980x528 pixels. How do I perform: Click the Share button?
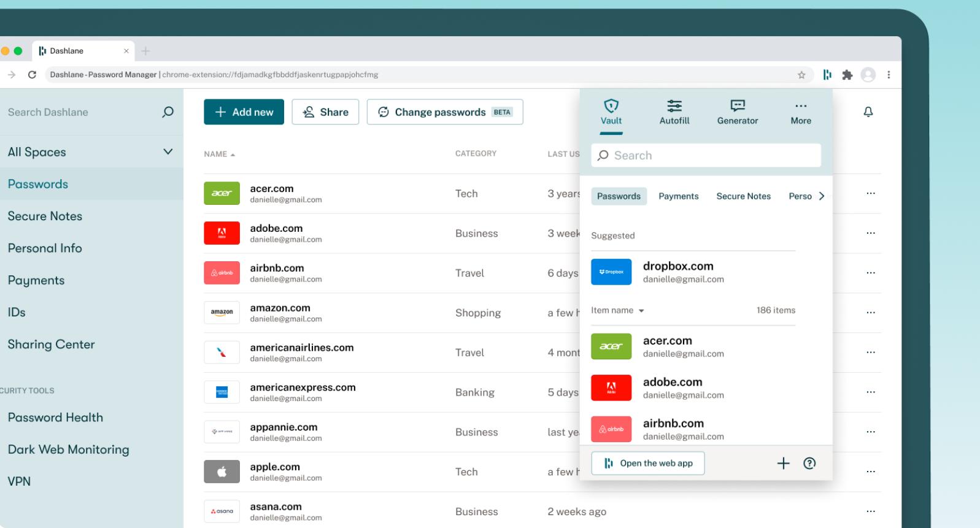coord(325,112)
